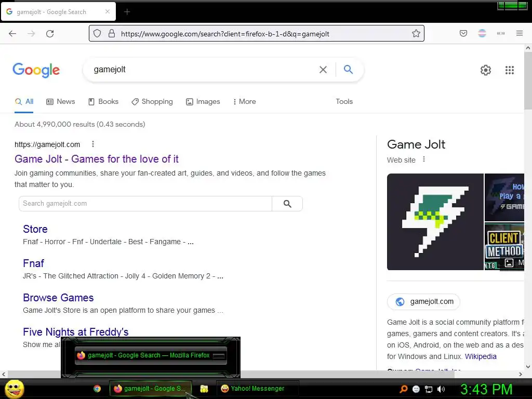The width and height of the screenshot is (532, 399).
Task: Switch to the Books tab
Action: (103, 101)
